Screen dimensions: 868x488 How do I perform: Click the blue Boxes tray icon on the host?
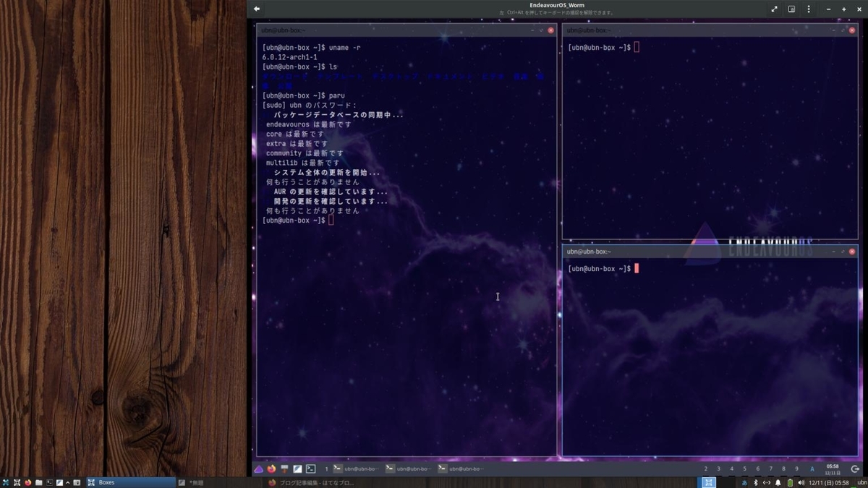coord(709,482)
